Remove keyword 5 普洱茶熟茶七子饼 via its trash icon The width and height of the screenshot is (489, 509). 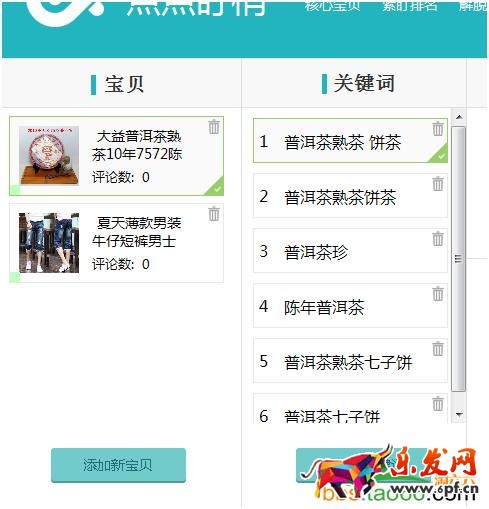pos(438,349)
